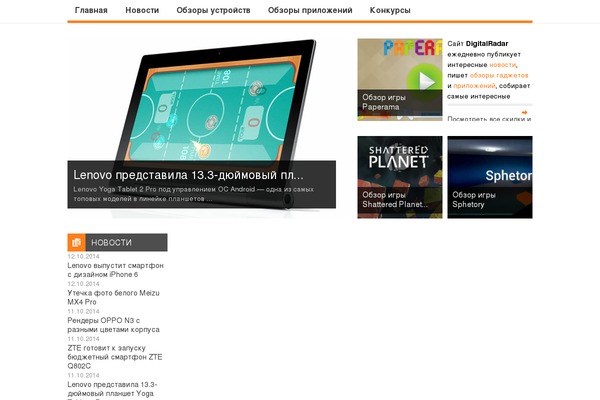Image resolution: width=600 pixels, height=400 pixels.
Task: Click the 'Обзор игры Shattered Planet' caption
Action: [395, 200]
